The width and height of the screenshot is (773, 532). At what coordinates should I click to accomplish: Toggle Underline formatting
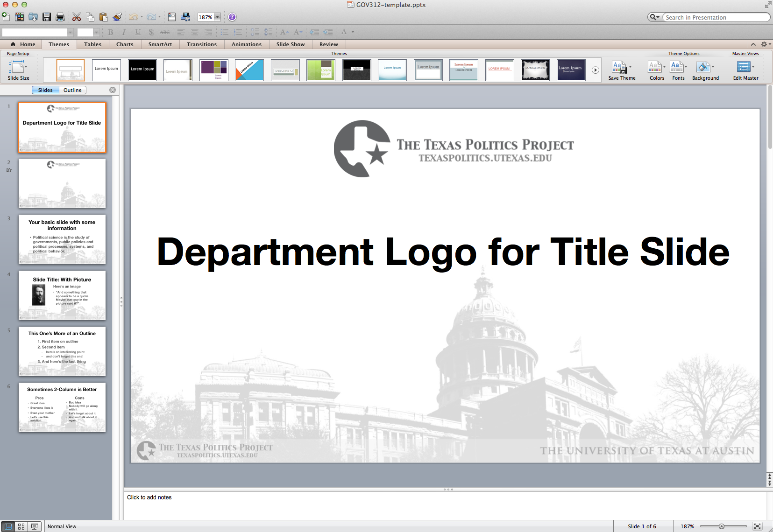coord(138,32)
